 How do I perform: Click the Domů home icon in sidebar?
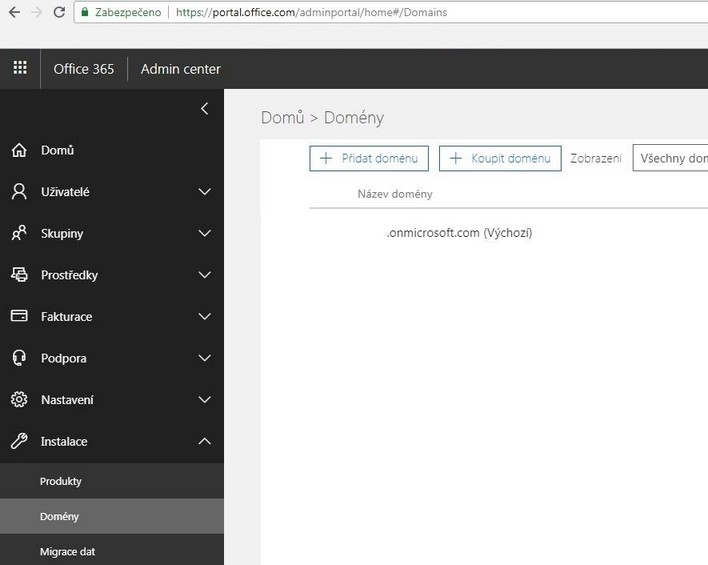click(x=19, y=150)
